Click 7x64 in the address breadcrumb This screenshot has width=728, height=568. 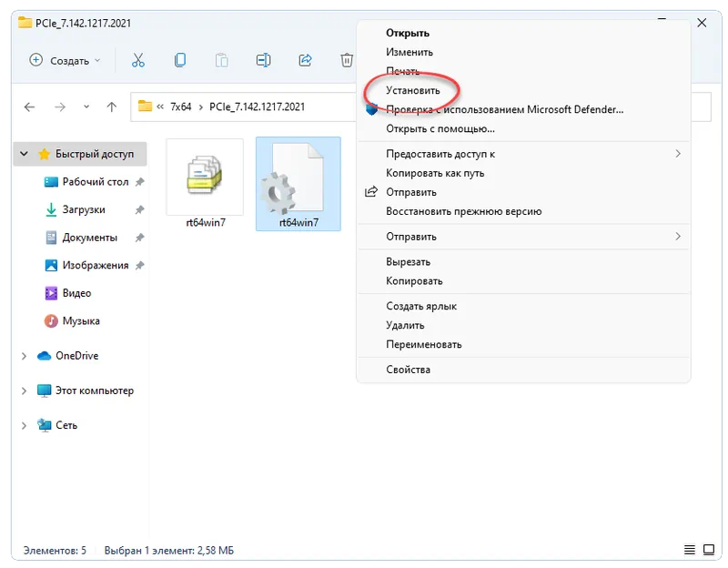pyautogui.click(x=180, y=106)
